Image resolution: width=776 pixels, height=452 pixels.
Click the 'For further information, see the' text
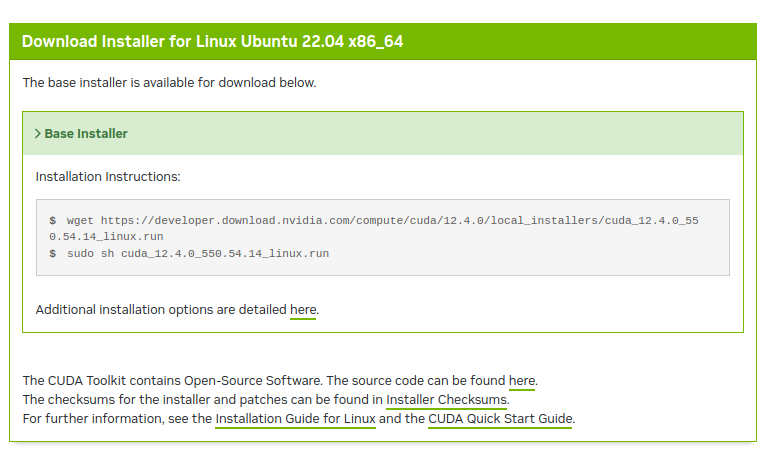point(117,419)
